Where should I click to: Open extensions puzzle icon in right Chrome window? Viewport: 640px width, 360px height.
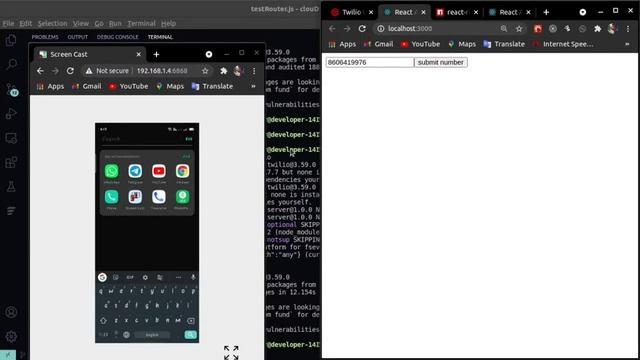point(598,29)
